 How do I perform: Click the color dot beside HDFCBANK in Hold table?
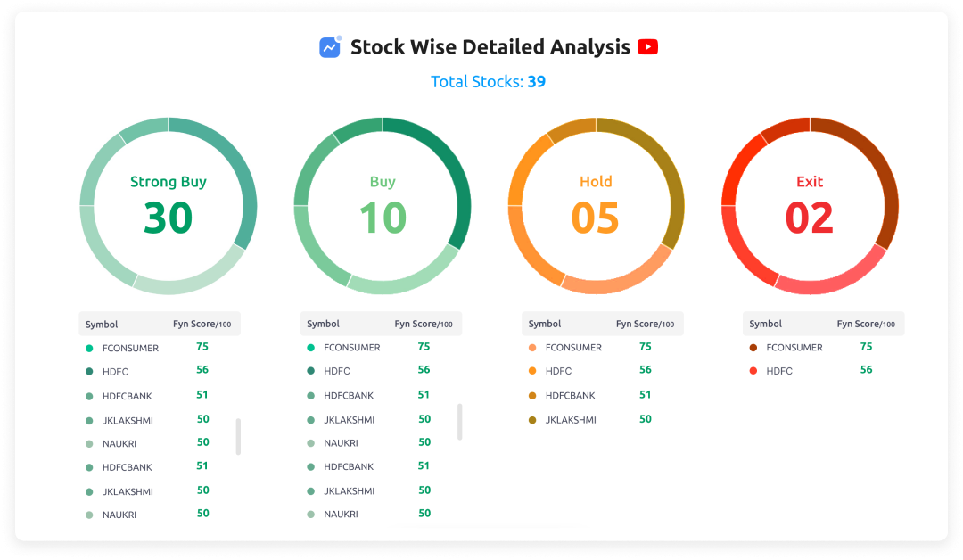click(532, 395)
